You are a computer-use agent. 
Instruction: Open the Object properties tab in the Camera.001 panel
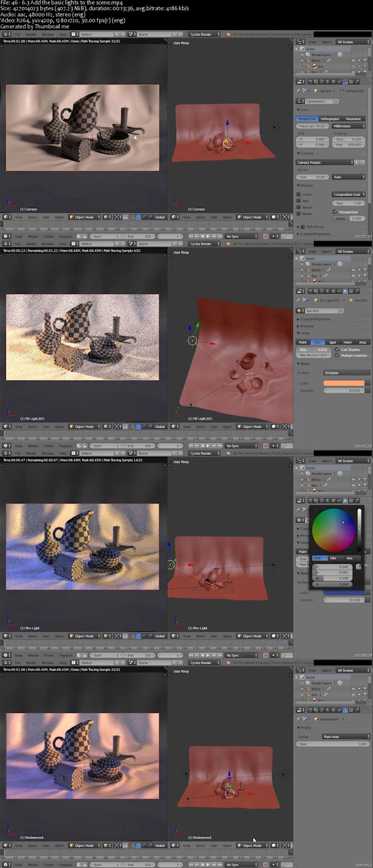tap(334, 81)
